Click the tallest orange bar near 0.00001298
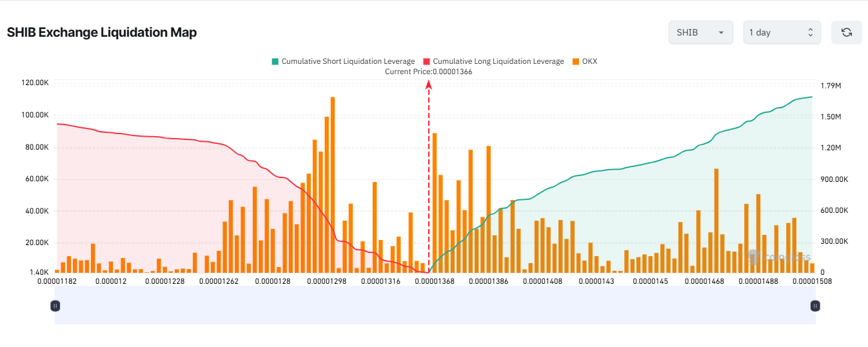 [333, 184]
